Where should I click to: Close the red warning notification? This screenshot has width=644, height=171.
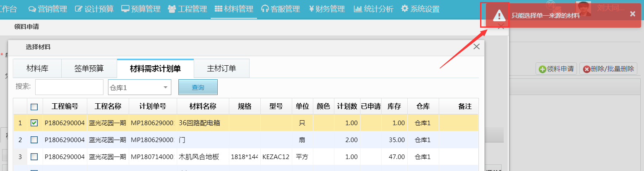pyautogui.click(x=632, y=14)
